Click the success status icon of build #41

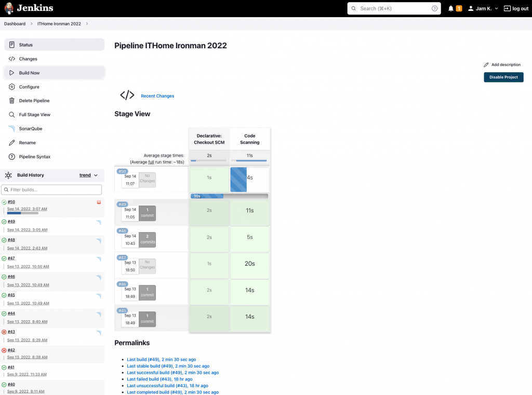coord(4,367)
